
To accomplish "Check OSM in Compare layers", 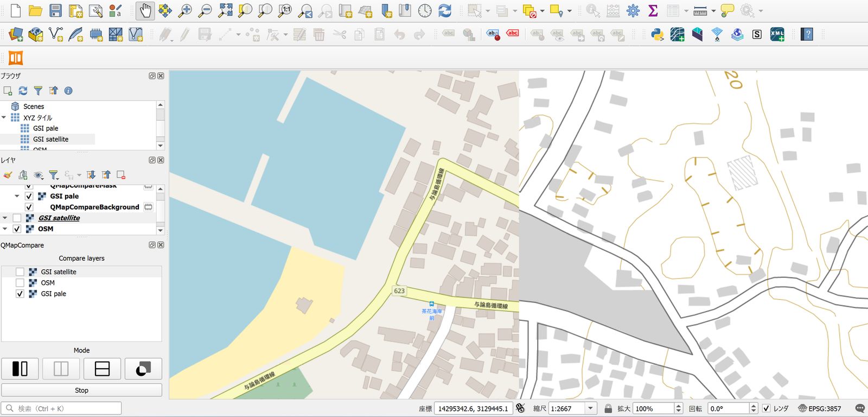I will (x=20, y=283).
